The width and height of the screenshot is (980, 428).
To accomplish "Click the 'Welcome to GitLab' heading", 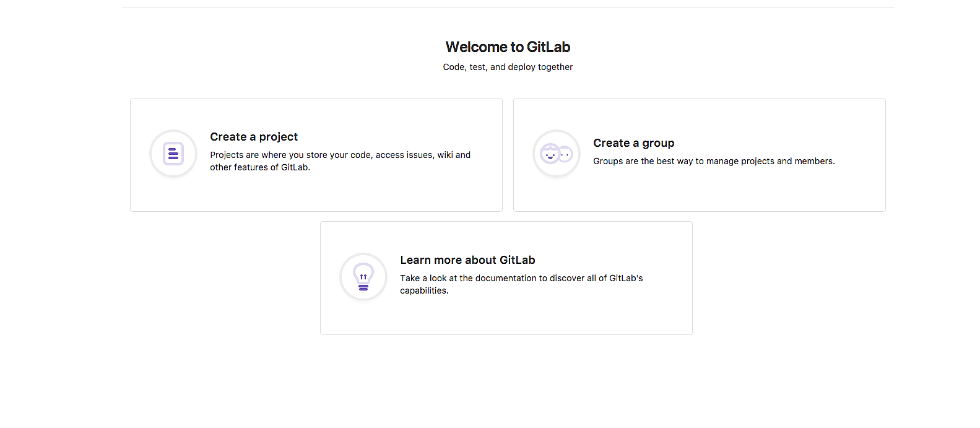I will (x=508, y=47).
